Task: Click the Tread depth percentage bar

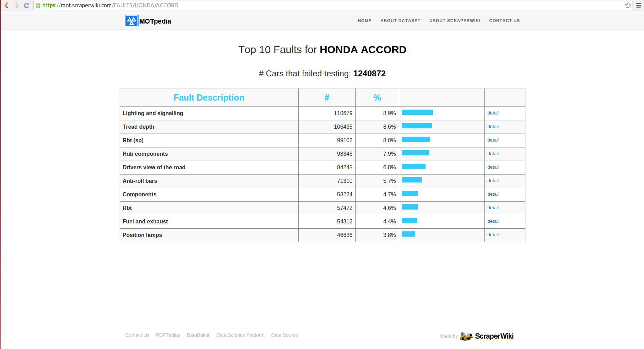Action: click(x=417, y=126)
